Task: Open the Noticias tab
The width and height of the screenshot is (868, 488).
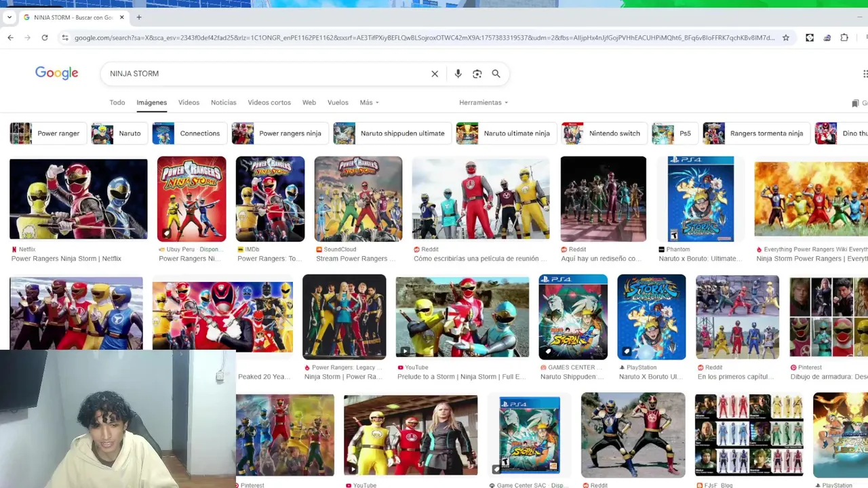Action: [x=223, y=102]
